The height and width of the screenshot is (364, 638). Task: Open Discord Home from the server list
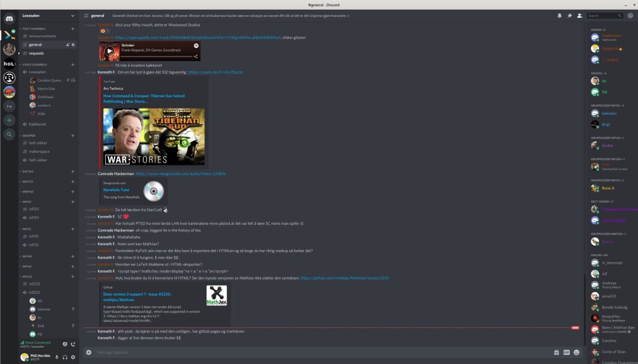point(9,19)
